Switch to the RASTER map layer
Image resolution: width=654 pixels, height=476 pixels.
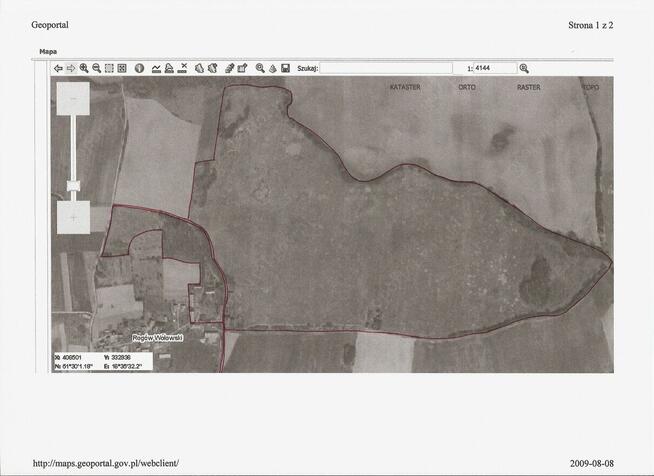[x=529, y=88]
